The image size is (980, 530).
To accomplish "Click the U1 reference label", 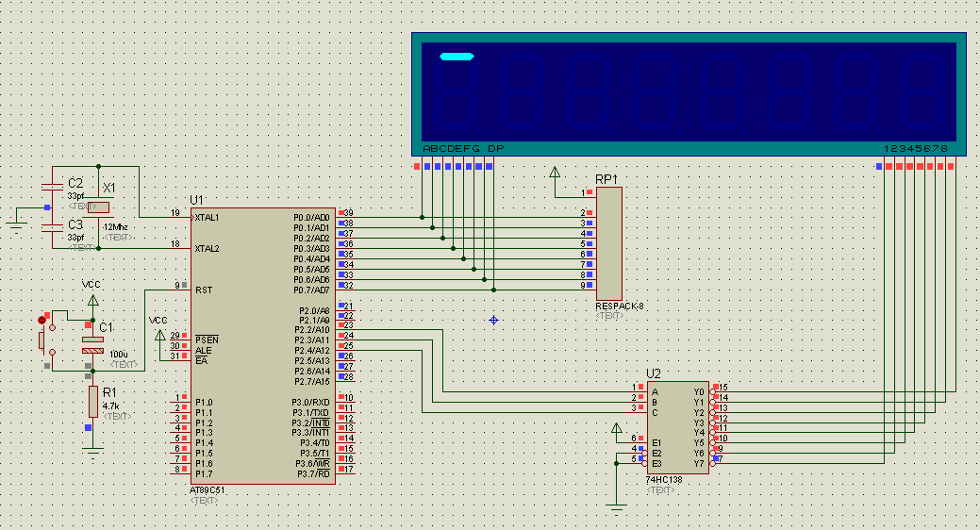I will [x=196, y=200].
